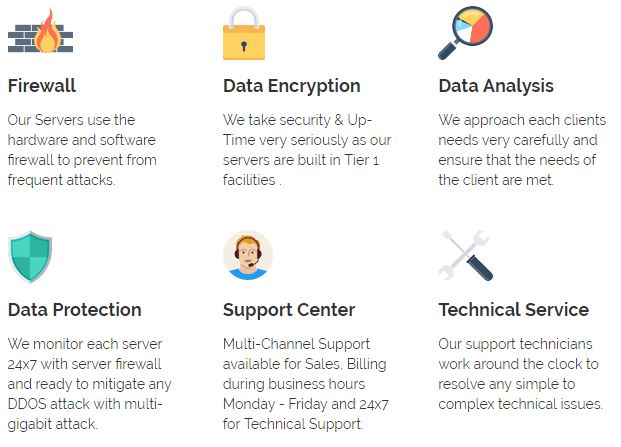This screenshot has width=621, height=447.
Task: Click the flame on the firewall icon
Action: (48, 31)
